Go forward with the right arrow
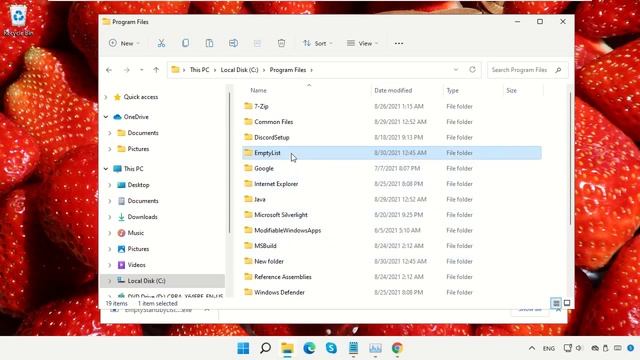Viewport: 640px width, 360px height. click(x=127, y=70)
